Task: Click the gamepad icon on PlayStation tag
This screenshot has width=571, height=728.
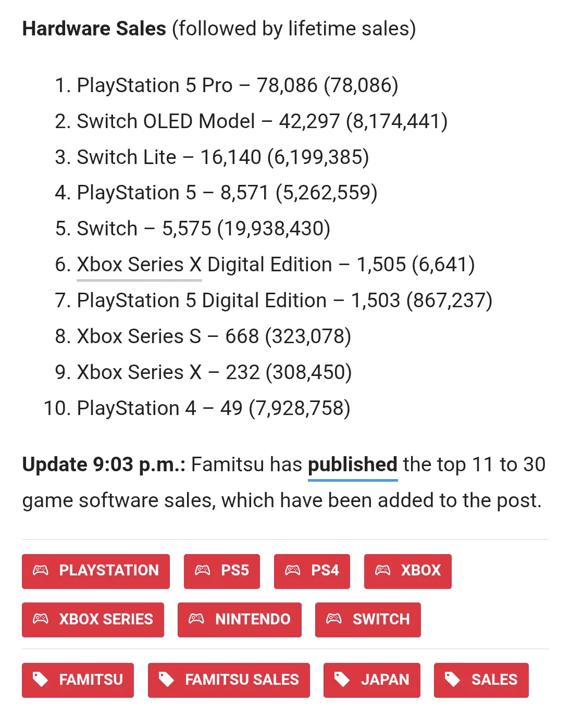Action: [x=41, y=570]
